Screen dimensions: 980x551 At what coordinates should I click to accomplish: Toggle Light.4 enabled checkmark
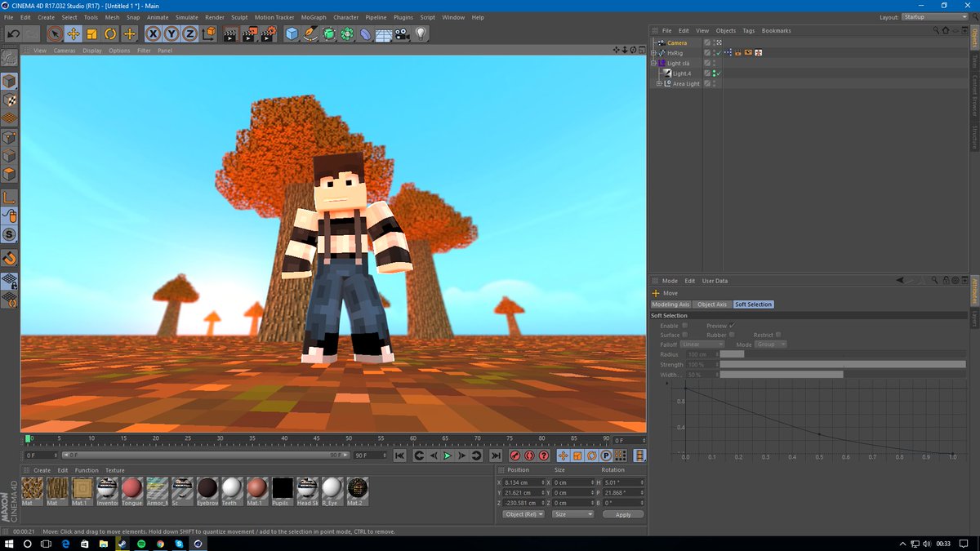point(720,73)
